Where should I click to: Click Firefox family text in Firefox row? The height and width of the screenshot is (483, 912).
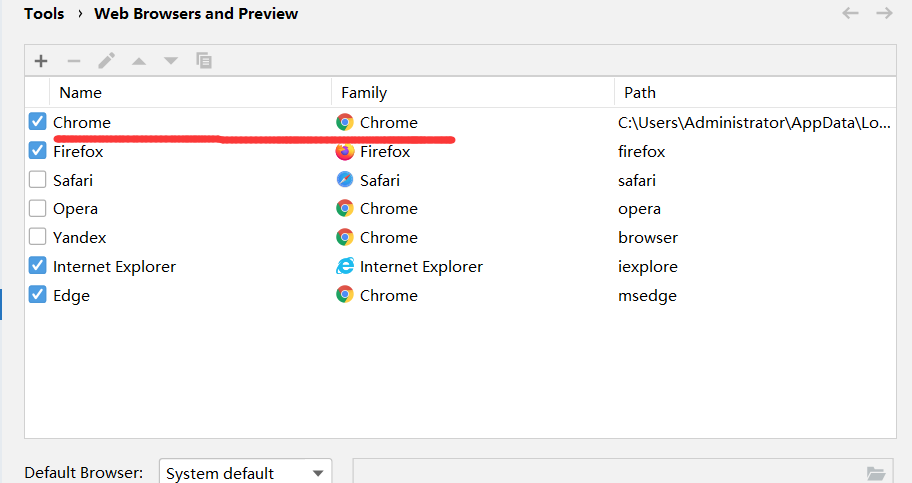[x=385, y=152]
